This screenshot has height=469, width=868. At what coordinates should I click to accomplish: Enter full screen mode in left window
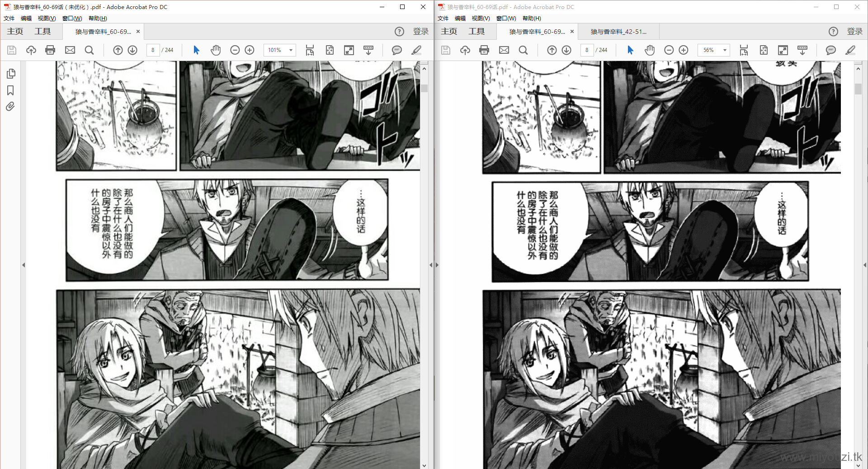click(349, 50)
